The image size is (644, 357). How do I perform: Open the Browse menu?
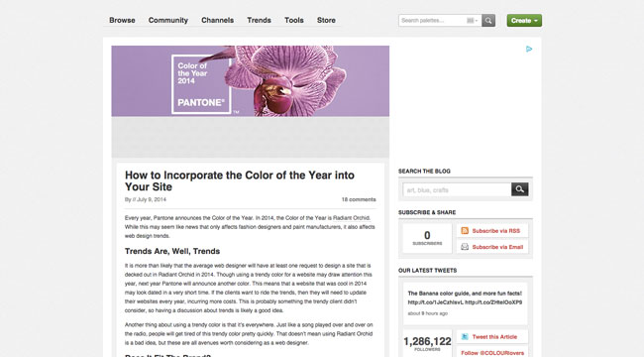[x=122, y=20]
